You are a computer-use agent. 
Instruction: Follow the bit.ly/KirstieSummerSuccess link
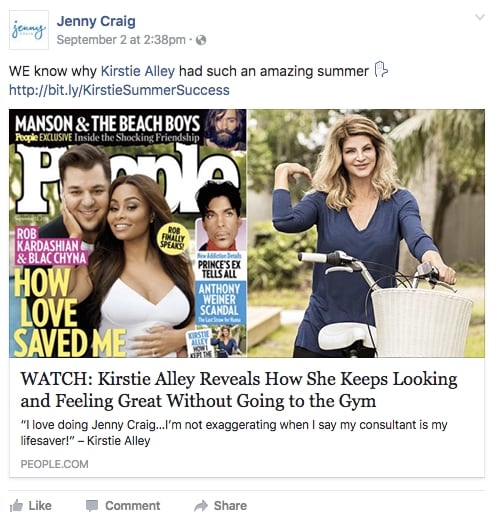click(119, 90)
